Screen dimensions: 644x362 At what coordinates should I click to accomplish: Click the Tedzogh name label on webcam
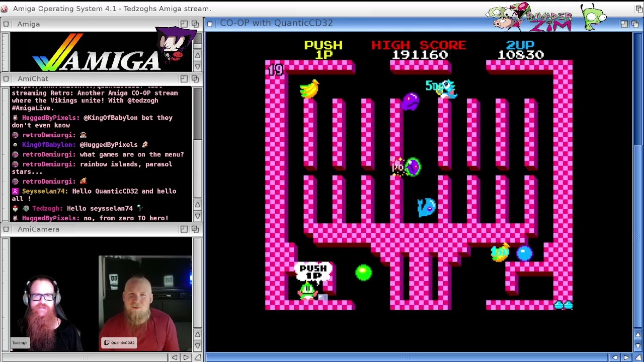pos(20,343)
